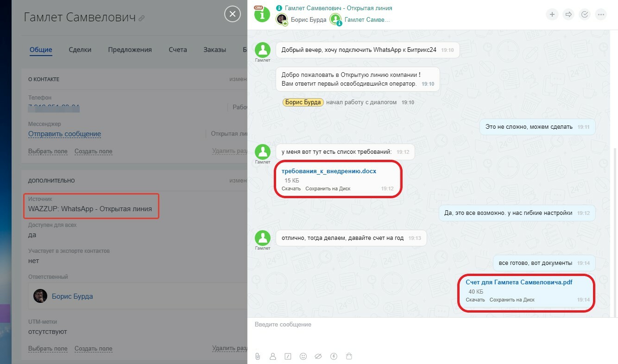618x364 pixels.
Task: Open требования_к_внедрению.docx file
Action: pyautogui.click(x=329, y=171)
